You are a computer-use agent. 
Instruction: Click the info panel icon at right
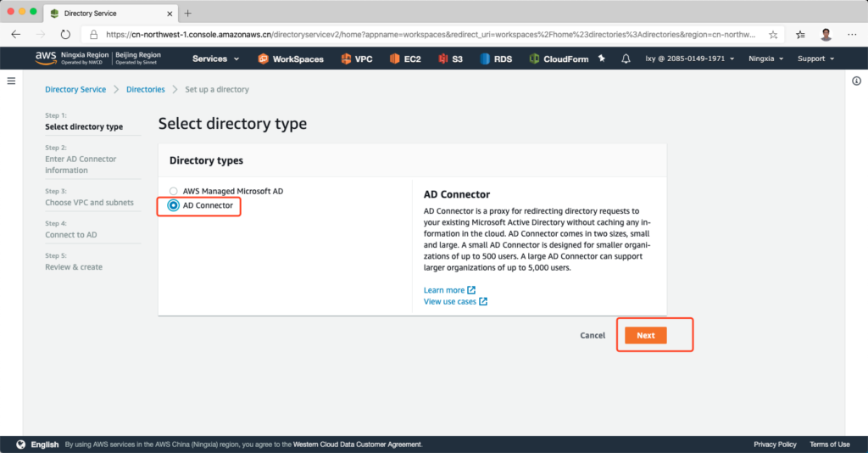(856, 81)
